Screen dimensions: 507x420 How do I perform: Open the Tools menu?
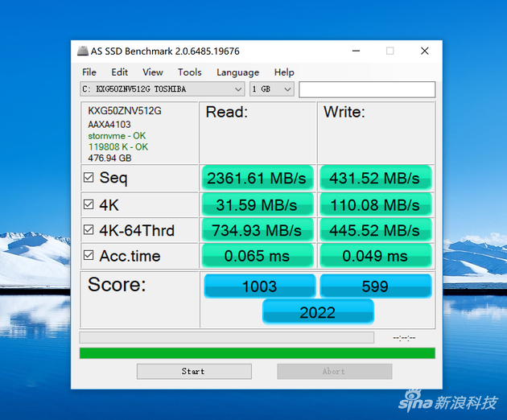[189, 72]
